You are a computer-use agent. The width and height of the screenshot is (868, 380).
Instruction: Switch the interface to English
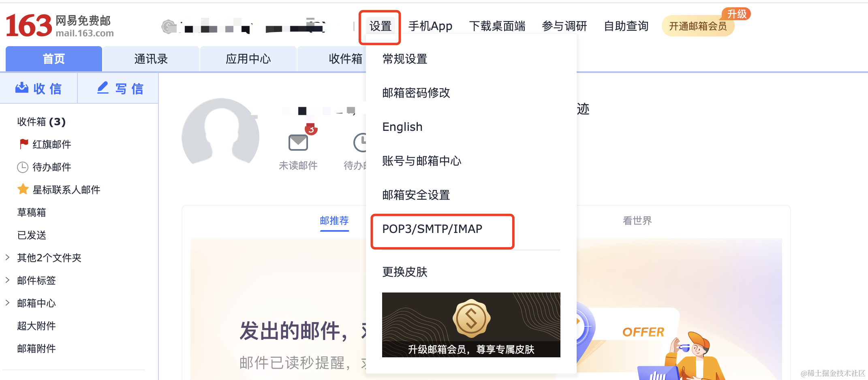coord(402,126)
